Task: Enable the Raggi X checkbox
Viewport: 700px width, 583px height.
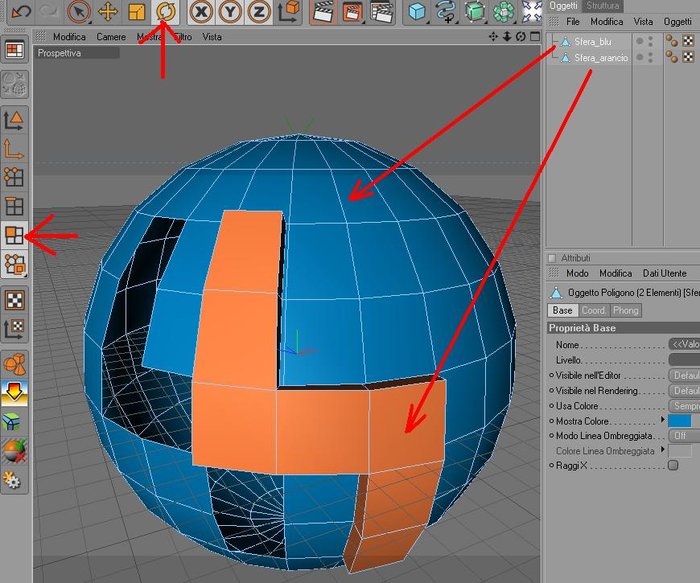Action: click(673, 466)
